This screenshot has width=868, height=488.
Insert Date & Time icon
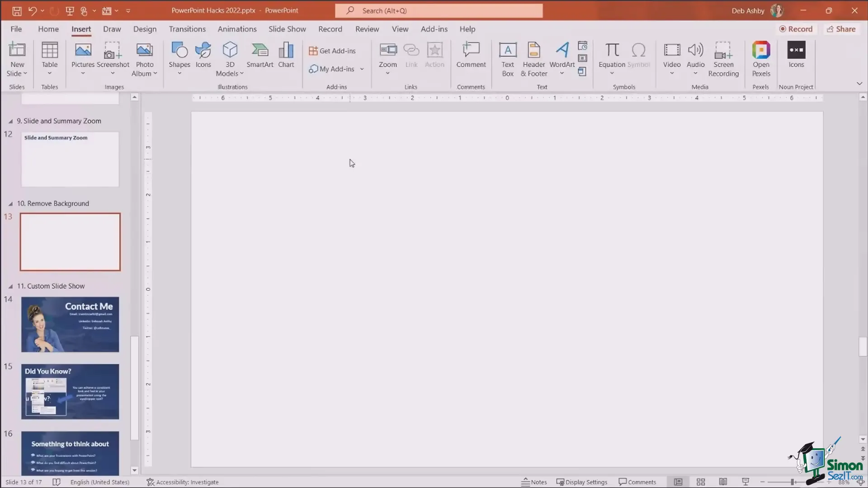point(583,46)
